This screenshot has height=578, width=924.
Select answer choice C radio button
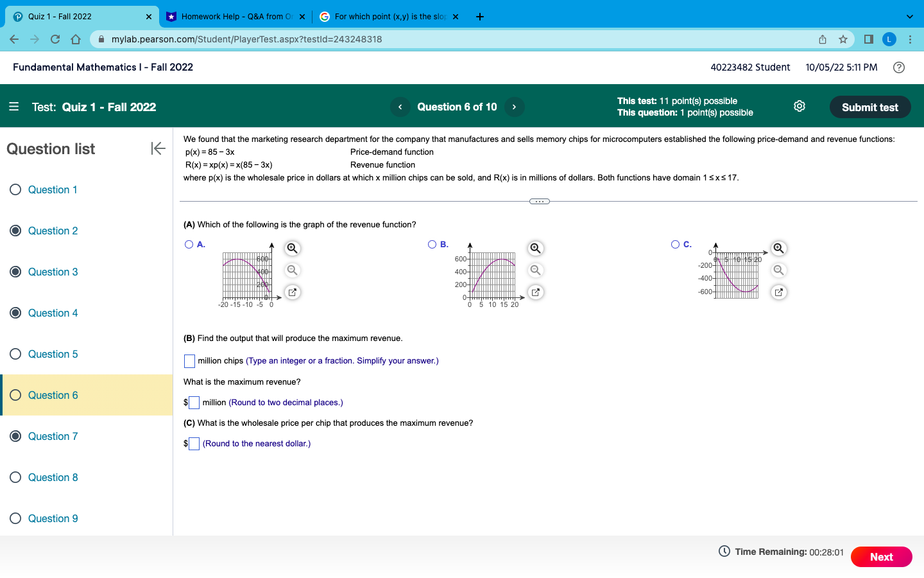[x=675, y=244]
